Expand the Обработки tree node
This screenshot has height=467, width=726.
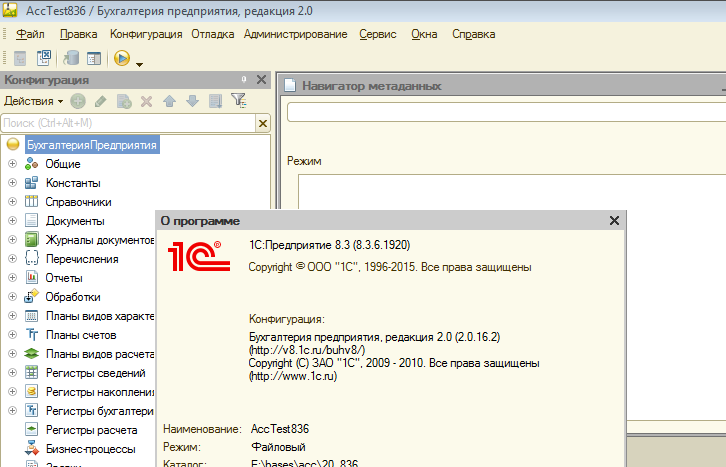pyautogui.click(x=13, y=297)
